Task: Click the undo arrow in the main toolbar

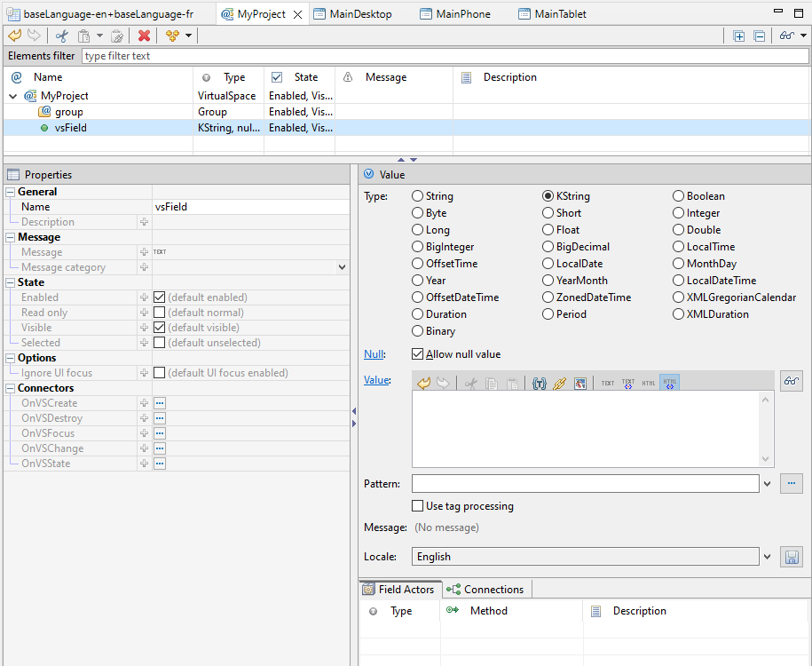Action: [14, 36]
